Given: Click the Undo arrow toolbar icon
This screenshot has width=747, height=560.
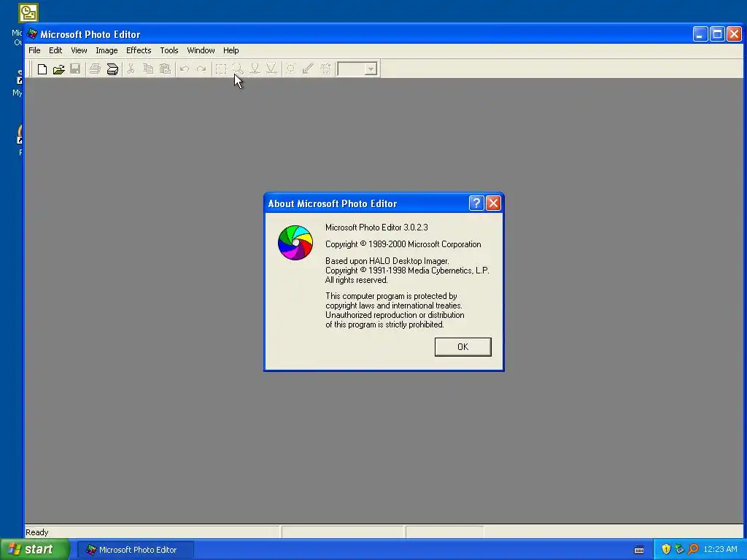Looking at the screenshot, I should [185, 69].
